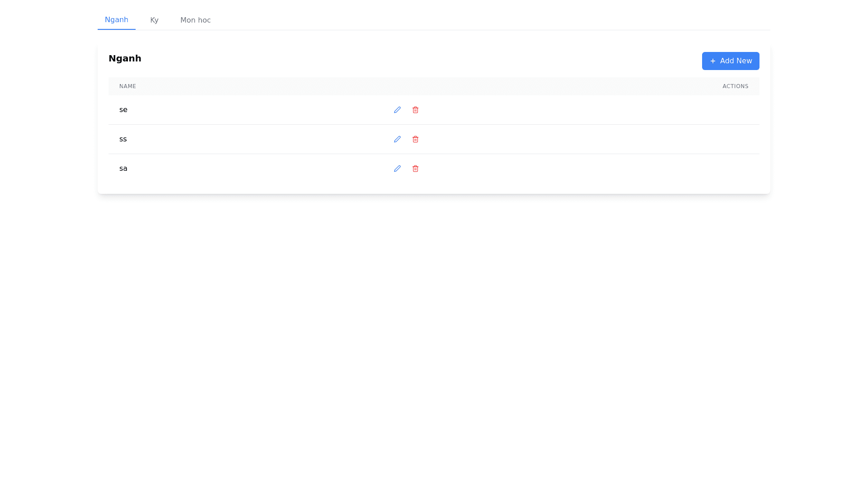Click the Nganh section heading
The image size is (868, 488).
(125, 58)
